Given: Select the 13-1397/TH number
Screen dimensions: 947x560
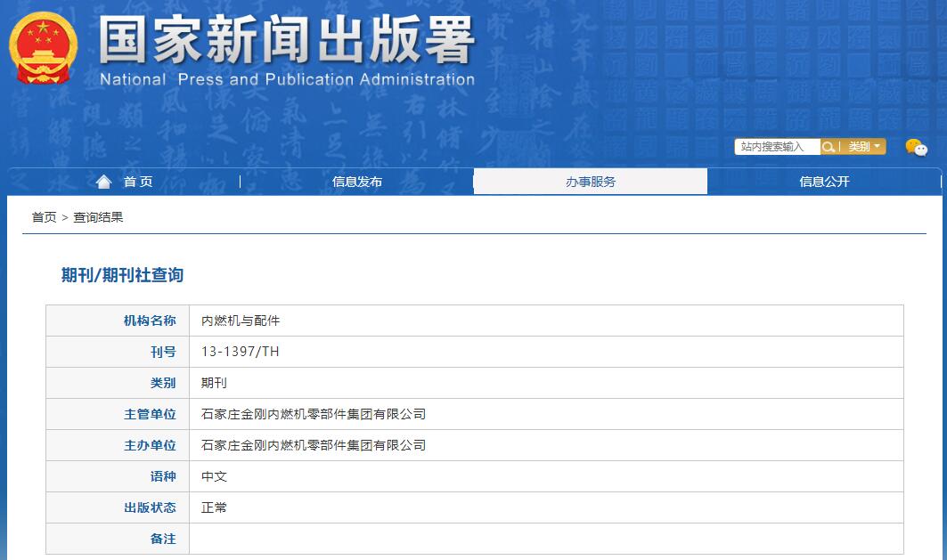Looking at the screenshot, I should [241, 352].
